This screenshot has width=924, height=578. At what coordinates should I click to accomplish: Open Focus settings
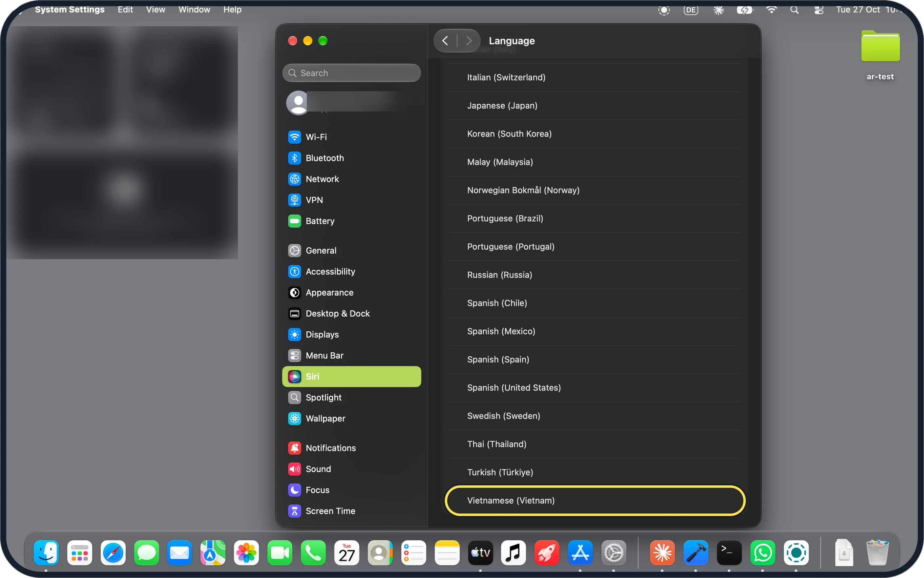click(x=351, y=490)
